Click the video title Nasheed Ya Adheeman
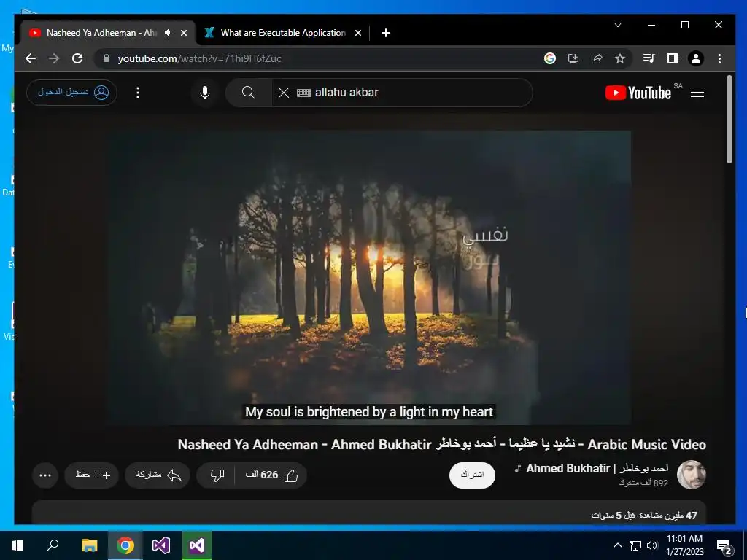The image size is (747, 560). click(x=441, y=444)
